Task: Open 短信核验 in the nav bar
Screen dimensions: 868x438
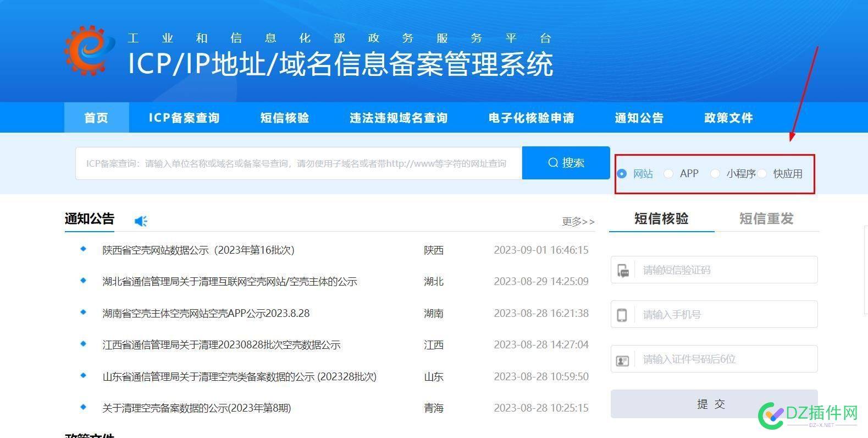Action: click(285, 118)
